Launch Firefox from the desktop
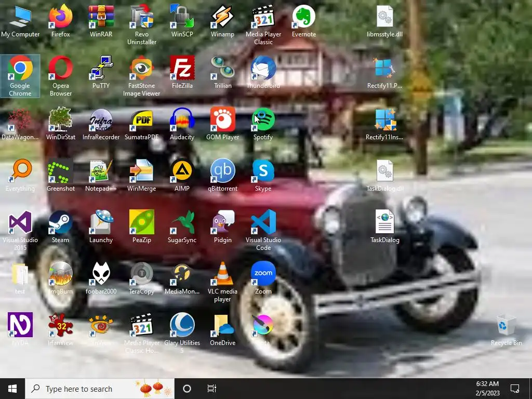The height and width of the screenshot is (399, 532). pyautogui.click(x=60, y=17)
